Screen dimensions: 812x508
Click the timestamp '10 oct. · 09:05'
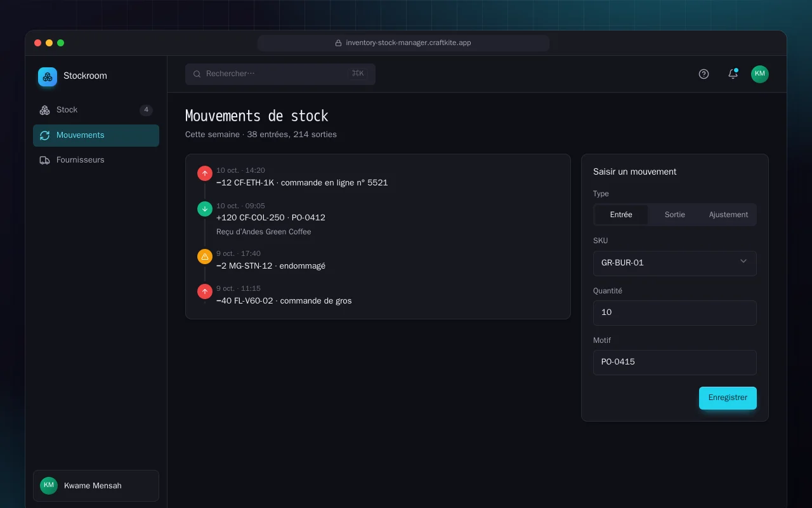[240, 206]
